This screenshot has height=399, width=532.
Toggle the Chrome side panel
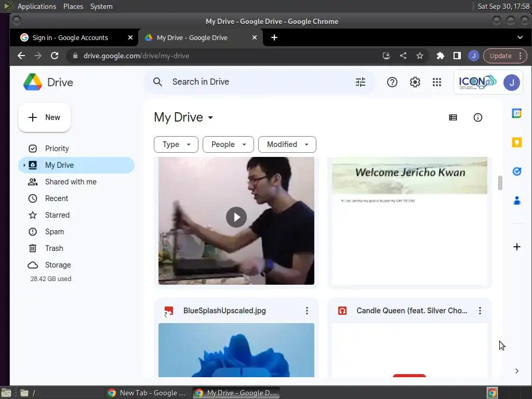457,56
